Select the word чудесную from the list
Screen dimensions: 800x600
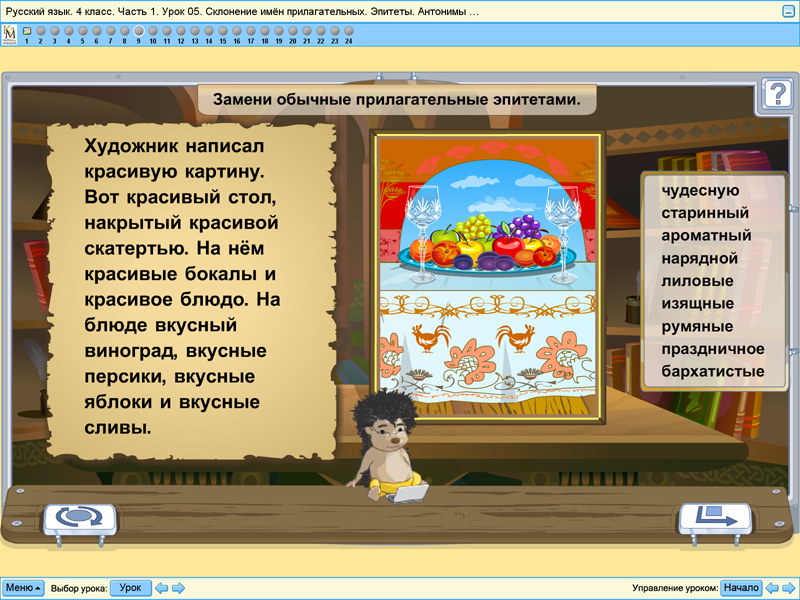(697, 189)
